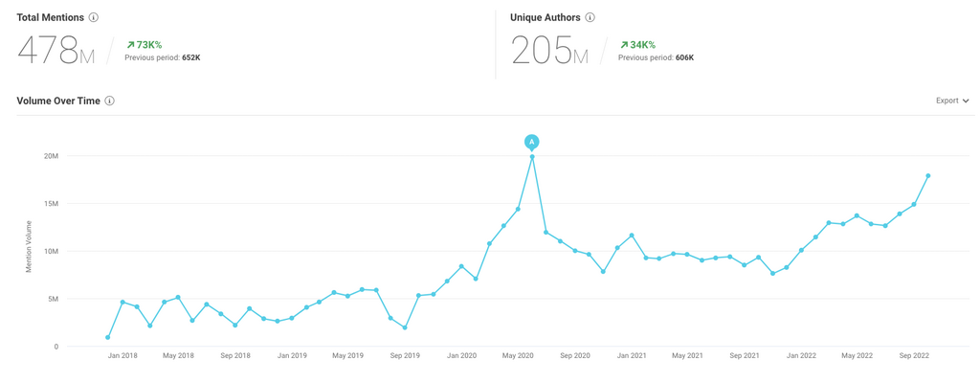Click the 'Jan 2020' x-axis label
980x383 pixels.
[461, 356]
